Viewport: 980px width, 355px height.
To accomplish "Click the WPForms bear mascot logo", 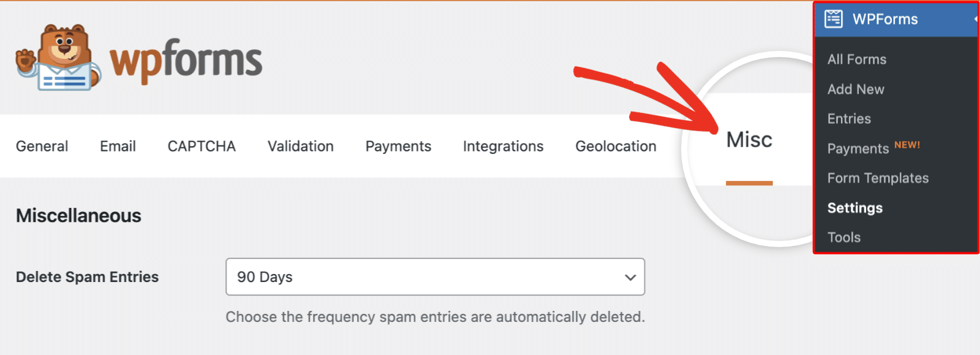I will tap(59, 58).
